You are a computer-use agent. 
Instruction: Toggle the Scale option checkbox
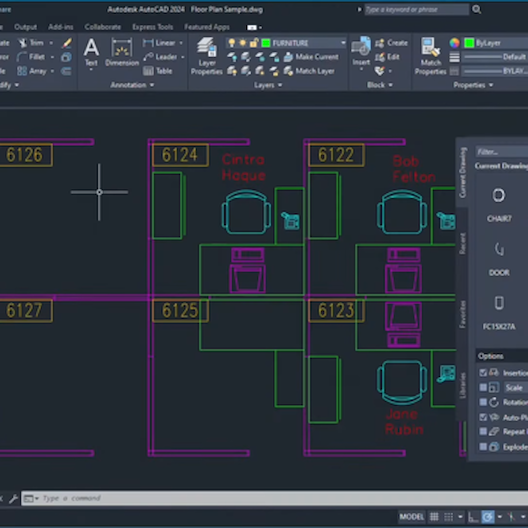point(483,387)
